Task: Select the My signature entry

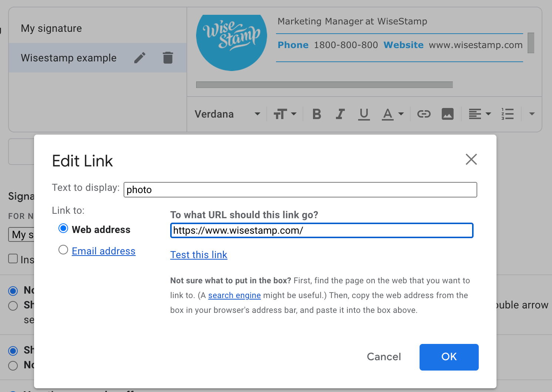Action: [x=51, y=28]
